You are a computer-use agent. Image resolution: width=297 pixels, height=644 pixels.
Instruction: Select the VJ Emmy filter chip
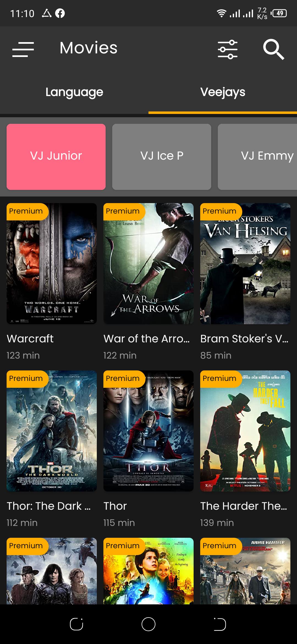(257, 157)
